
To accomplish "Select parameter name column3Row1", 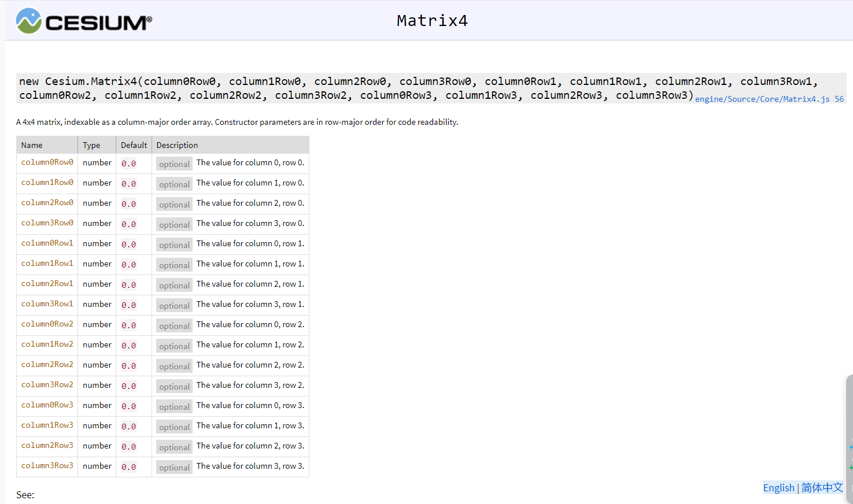I will coord(47,304).
